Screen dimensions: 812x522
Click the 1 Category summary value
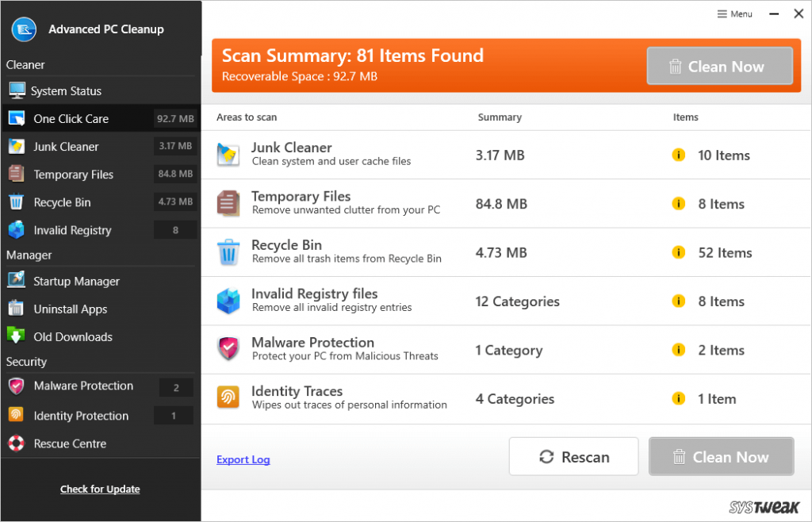pyautogui.click(x=509, y=351)
